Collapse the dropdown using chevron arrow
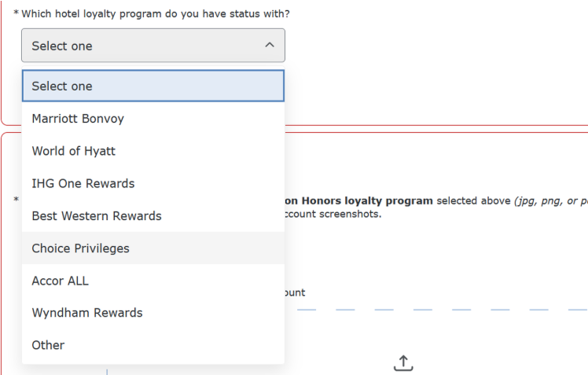 click(270, 45)
